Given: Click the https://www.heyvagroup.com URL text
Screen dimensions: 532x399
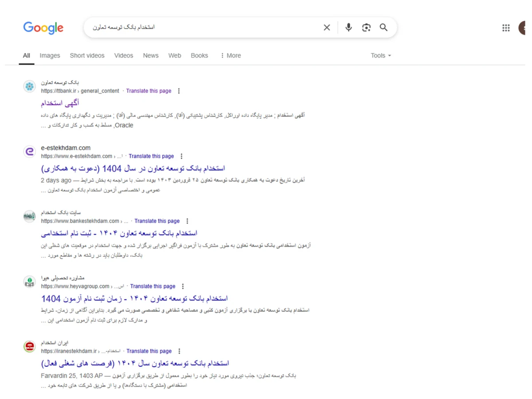Looking at the screenshot, I should pos(75,286).
